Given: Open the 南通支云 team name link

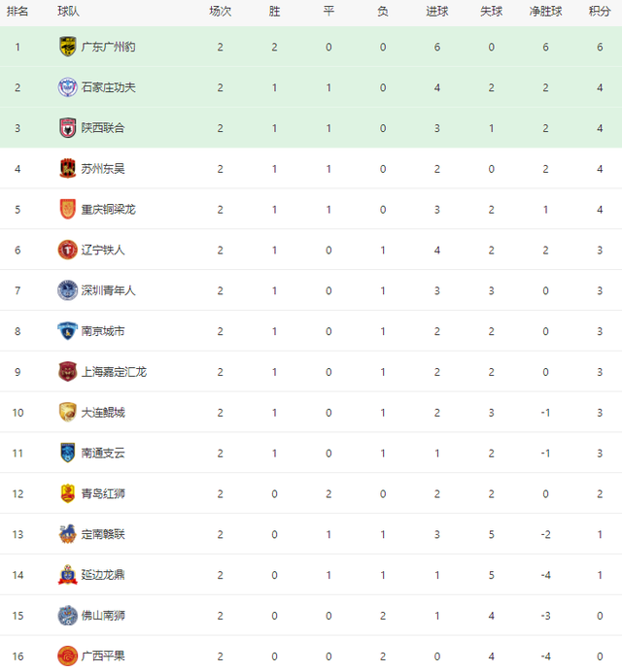Looking at the screenshot, I should [x=103, y=453].
